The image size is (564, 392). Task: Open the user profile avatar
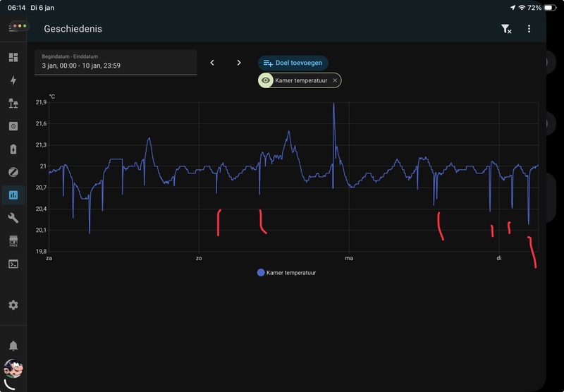(x=13, y=369)
